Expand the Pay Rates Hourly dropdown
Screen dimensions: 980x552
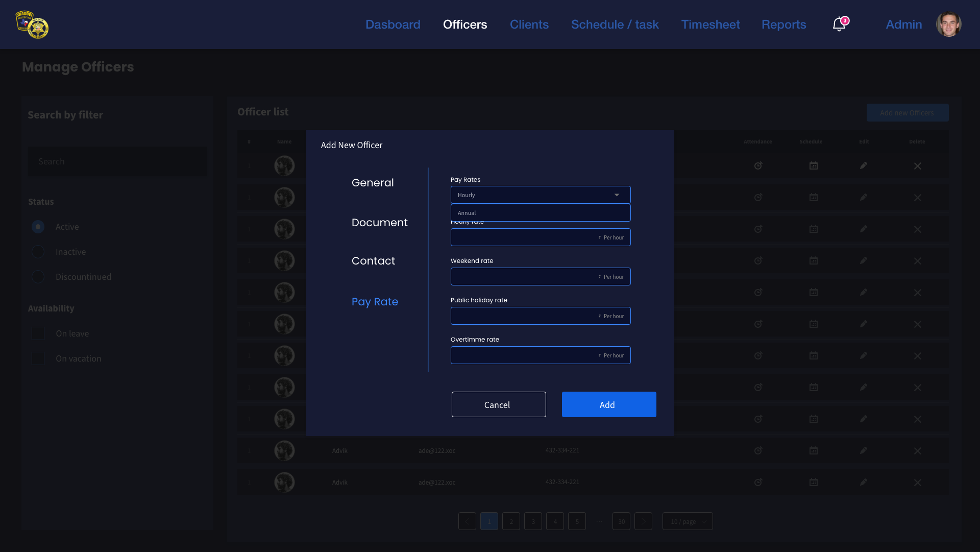point(540,195)
